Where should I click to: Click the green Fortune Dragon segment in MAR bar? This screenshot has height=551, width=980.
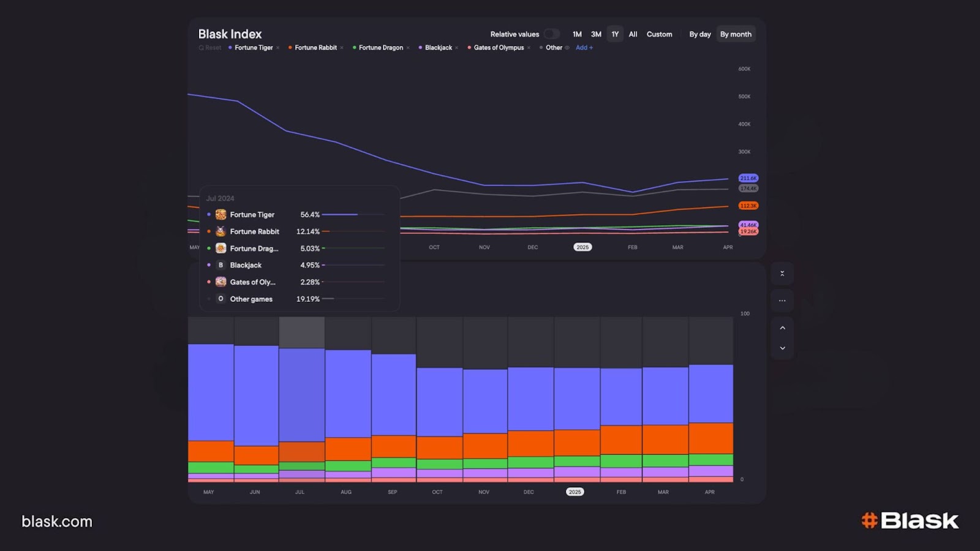(665, 461)
